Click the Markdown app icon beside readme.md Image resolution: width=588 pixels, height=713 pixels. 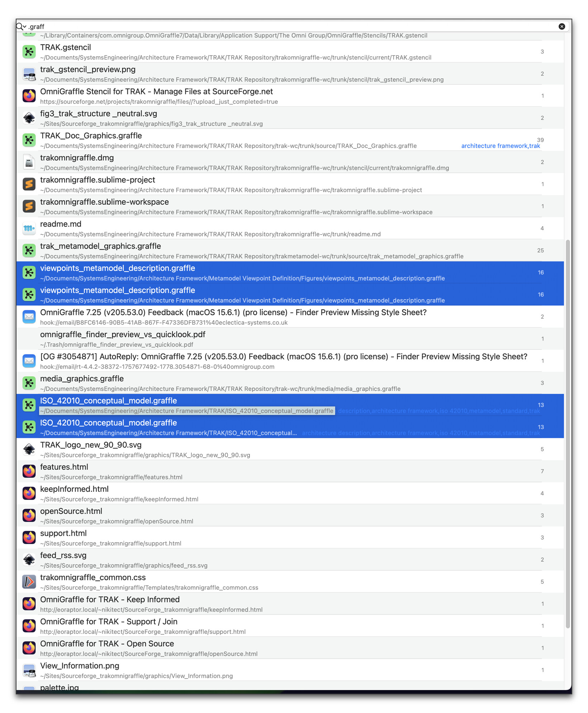click(29, 228)
